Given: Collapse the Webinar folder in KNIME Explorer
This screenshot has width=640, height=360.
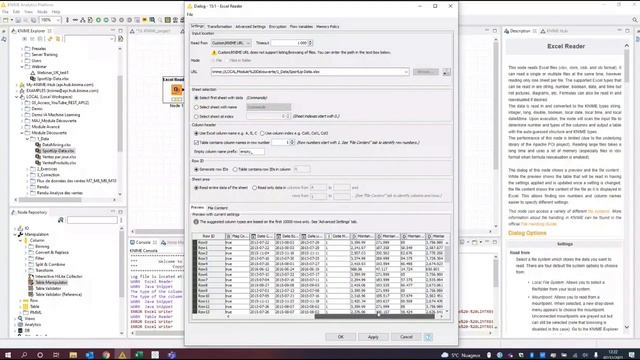Looking at the screenshot, I should (x=22, y=67).
